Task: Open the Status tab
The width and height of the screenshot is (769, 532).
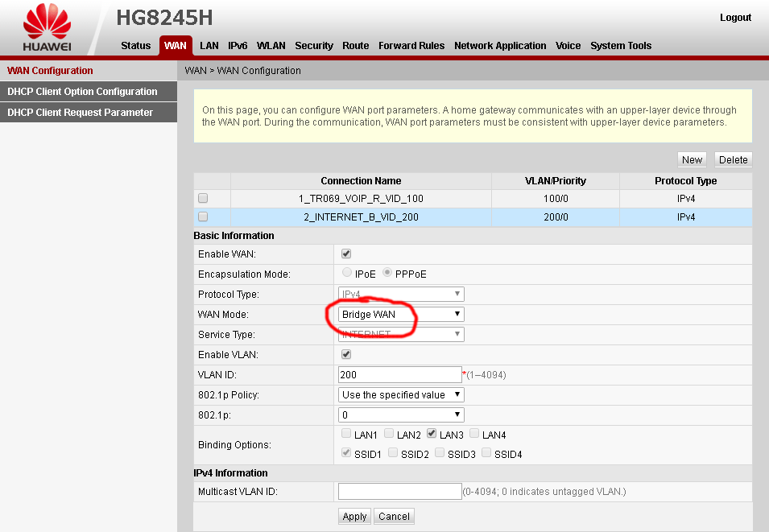Action: coord(136,46)
